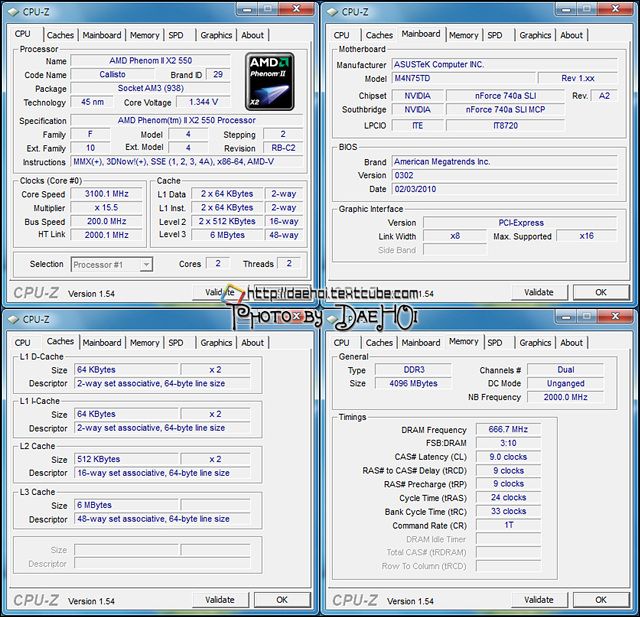
Task: Select Memory tab in top-right Mainboard window
Action: [463, 35]
